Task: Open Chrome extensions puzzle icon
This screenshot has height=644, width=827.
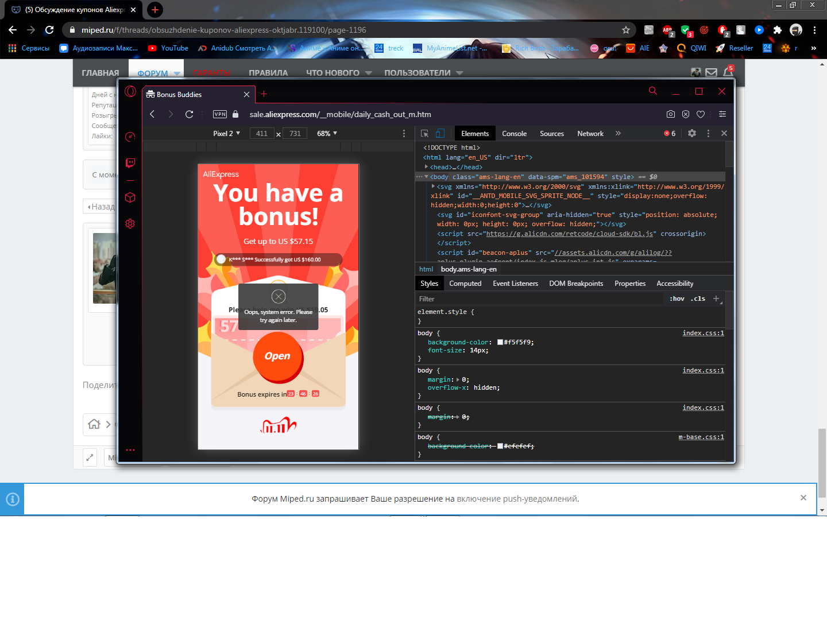Action: tap(778, 30)
